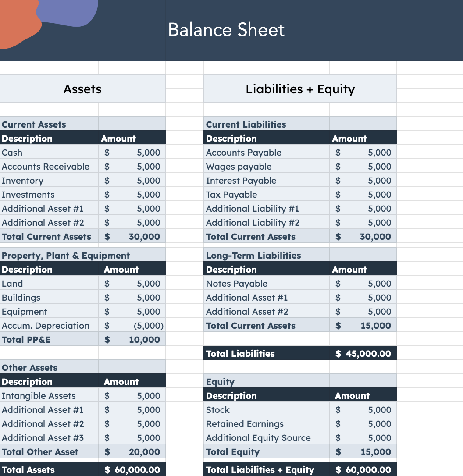This screenshot has width=463, height=476.
Task: Select the Liabilities + Equity header cell
Action: pyautogui.click(x=300, y=89)
